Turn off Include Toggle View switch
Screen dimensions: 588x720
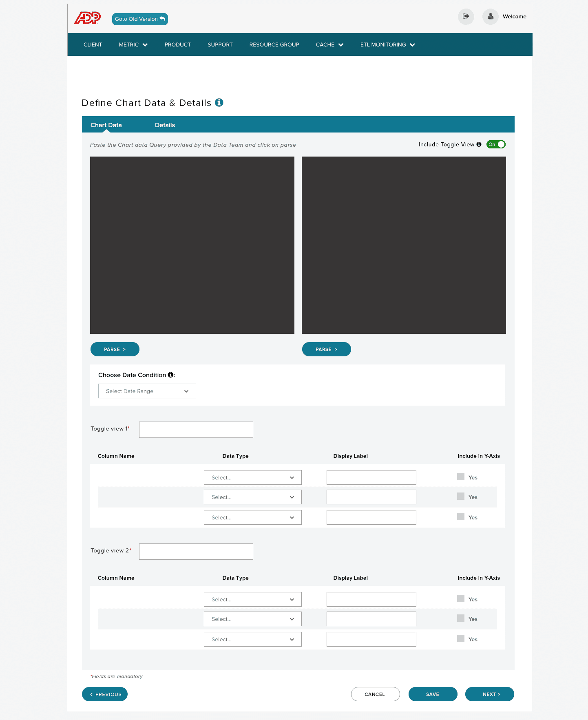(x=496, y=144)
